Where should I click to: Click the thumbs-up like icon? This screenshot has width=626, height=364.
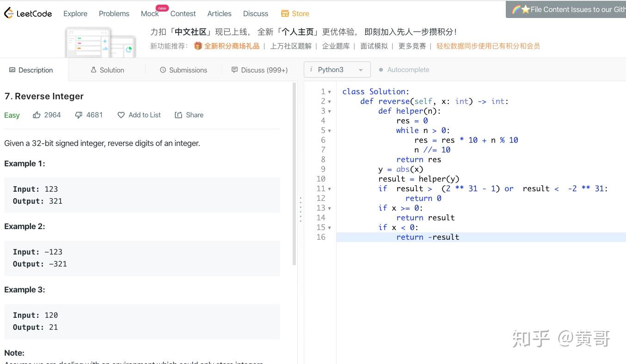37,115
